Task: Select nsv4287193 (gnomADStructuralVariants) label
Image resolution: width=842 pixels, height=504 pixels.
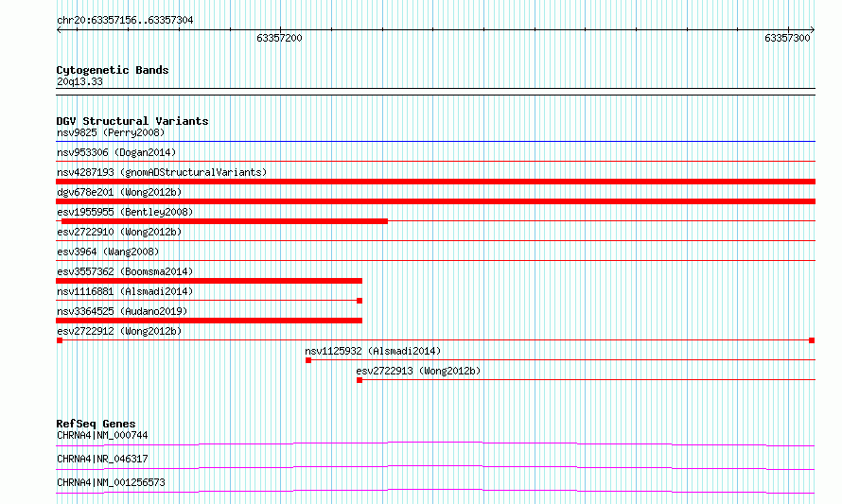Action: [162, 172]
